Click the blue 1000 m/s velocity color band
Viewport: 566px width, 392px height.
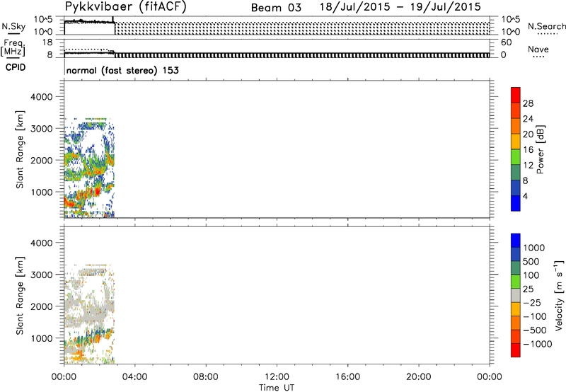pos(516,241)
